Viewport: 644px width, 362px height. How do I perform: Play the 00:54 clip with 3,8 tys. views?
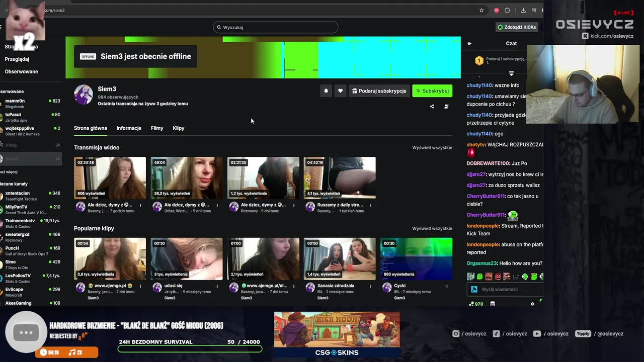coord(110,259)
